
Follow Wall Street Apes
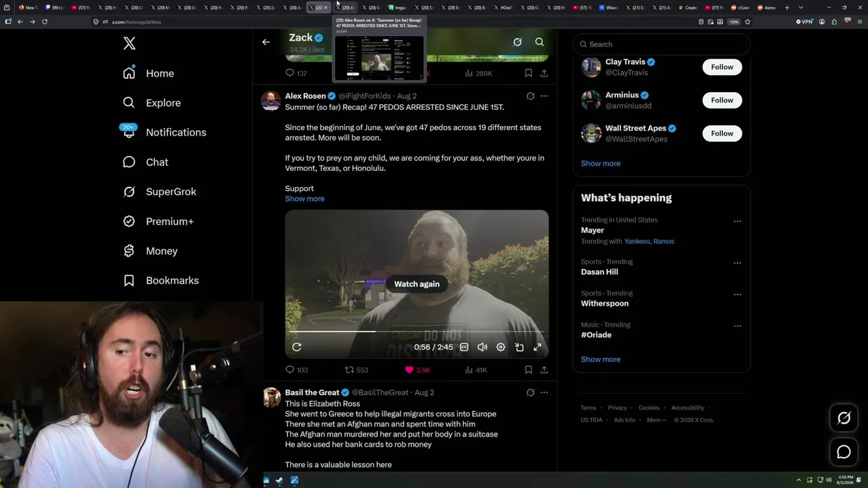[x=722, y=134]
